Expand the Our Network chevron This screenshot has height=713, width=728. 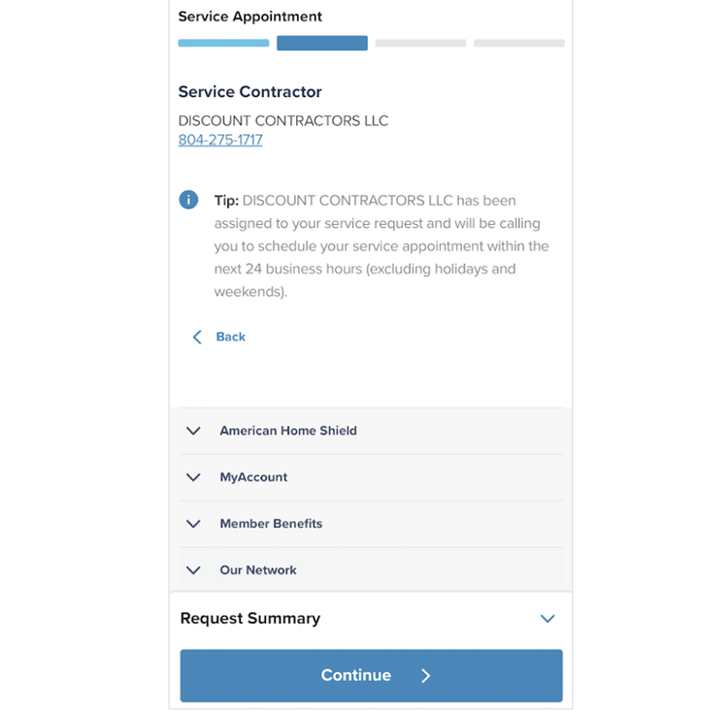pyautogui.click(x=193, y=570)
